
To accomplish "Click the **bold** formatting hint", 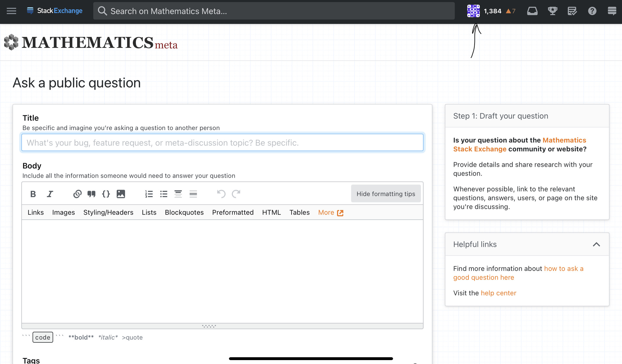I will click(x=81, y=337).
